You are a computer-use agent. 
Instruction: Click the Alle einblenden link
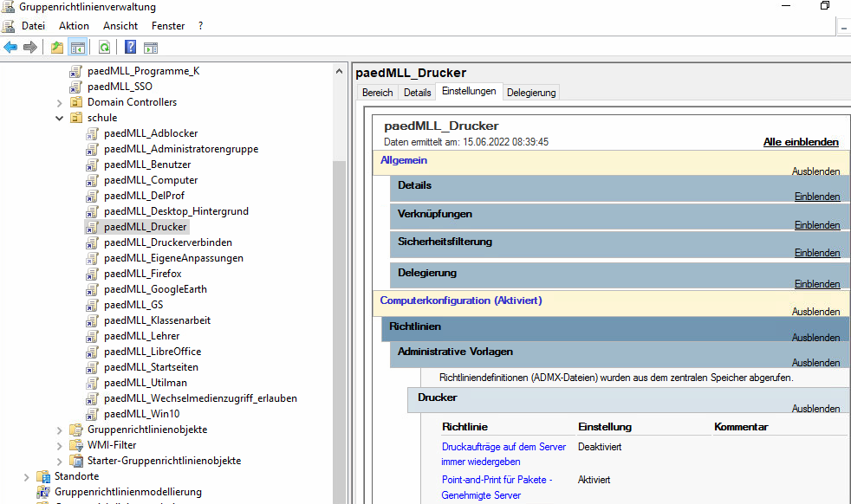pyautogui.click(x=800, y=142)
